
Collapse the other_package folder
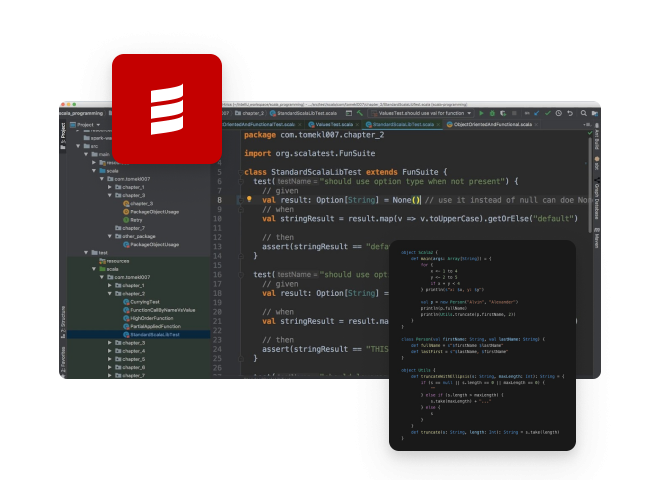(110, 236)
